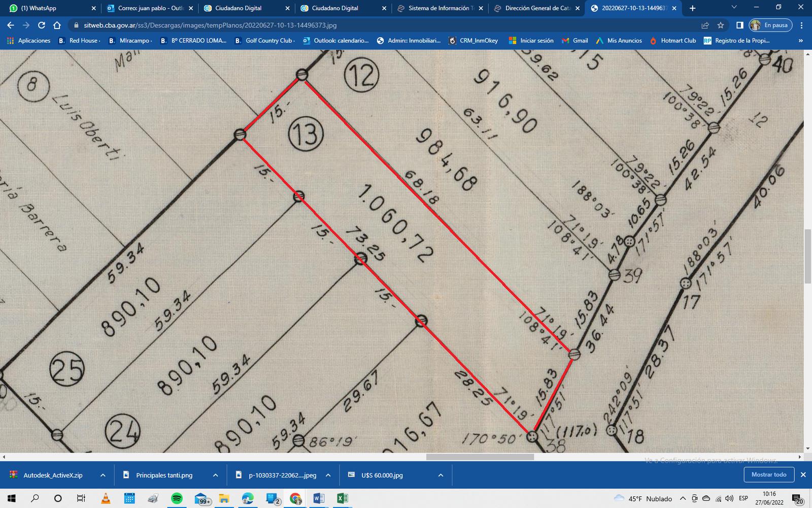This screenshot has height=508, width=812.
Task: Reload the page with the refresh icon
Action: (42, 25)
